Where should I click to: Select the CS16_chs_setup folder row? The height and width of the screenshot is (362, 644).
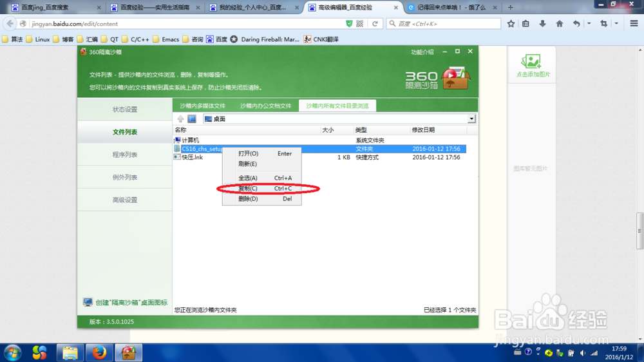tap(319, 149)
